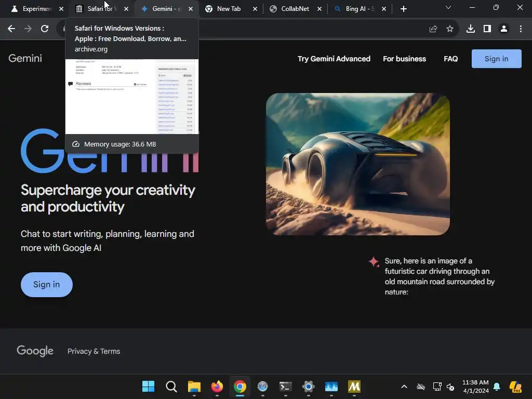Open File Explorer from the taskbar
The height and width of the screenshot is (399, 532).
(194, 386)
